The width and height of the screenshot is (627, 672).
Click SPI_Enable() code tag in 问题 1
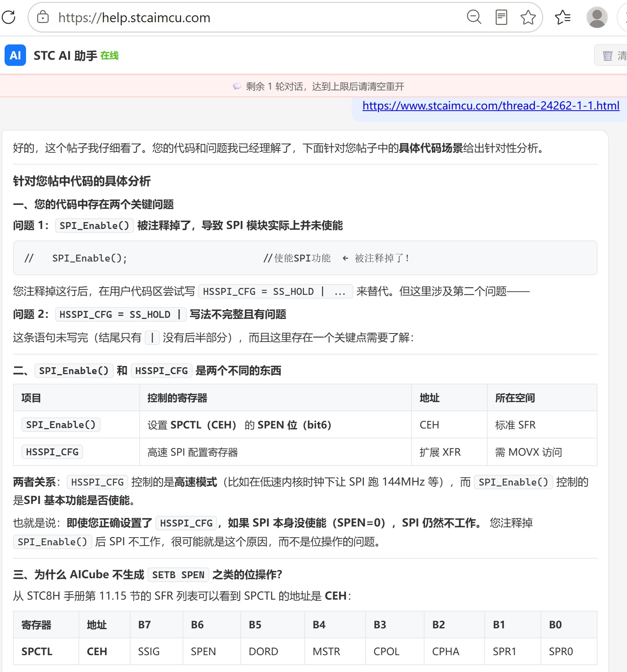pyautogui.click(x=94, y=226)
